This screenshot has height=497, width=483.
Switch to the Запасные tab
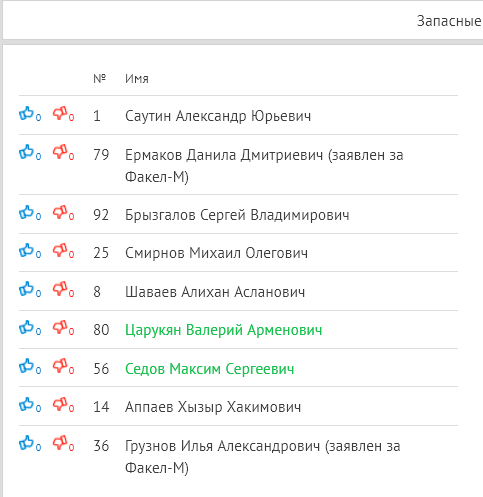click(x=449, y=21)
